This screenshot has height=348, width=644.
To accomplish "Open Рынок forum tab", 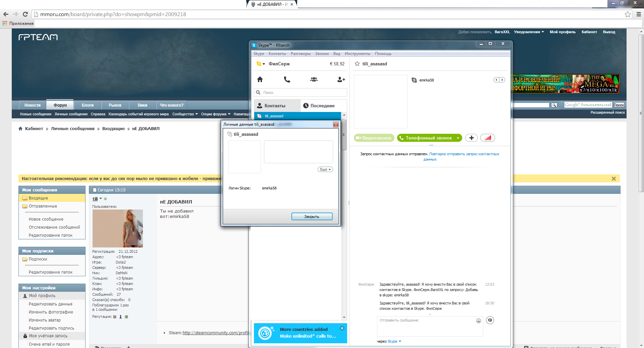I will point(115,105).
